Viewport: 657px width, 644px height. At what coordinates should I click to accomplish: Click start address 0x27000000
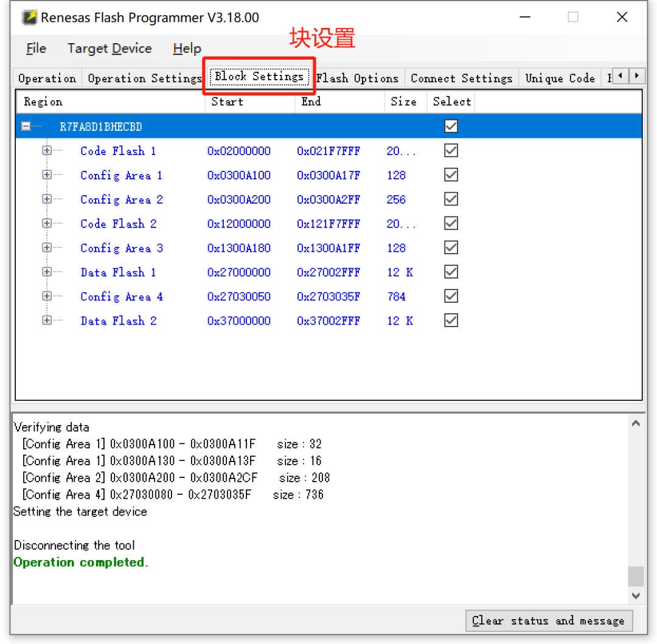(239, 272)
